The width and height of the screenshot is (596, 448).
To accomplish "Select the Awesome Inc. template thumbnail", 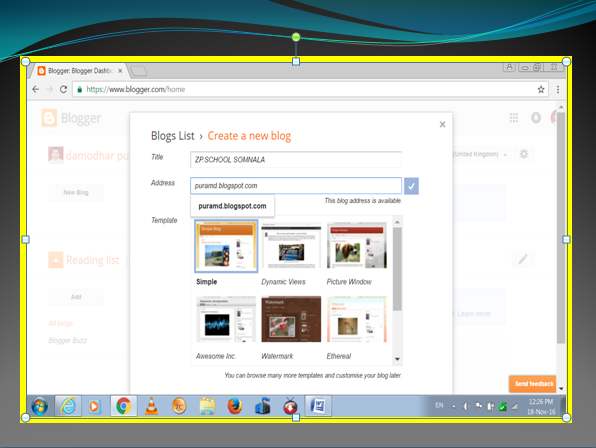I will pos(226,319).
